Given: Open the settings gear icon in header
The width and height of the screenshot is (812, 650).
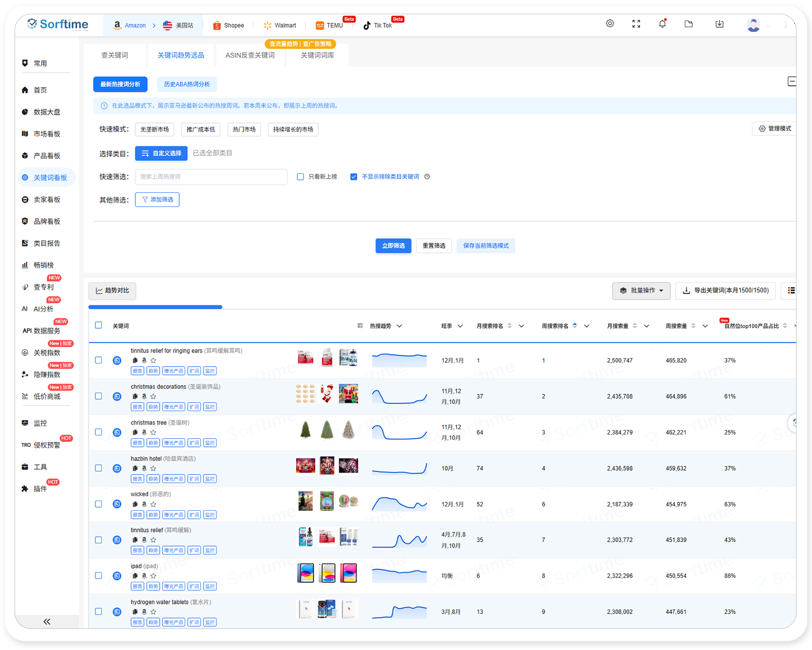Looking at the screenshot, I should pos(610,24).
